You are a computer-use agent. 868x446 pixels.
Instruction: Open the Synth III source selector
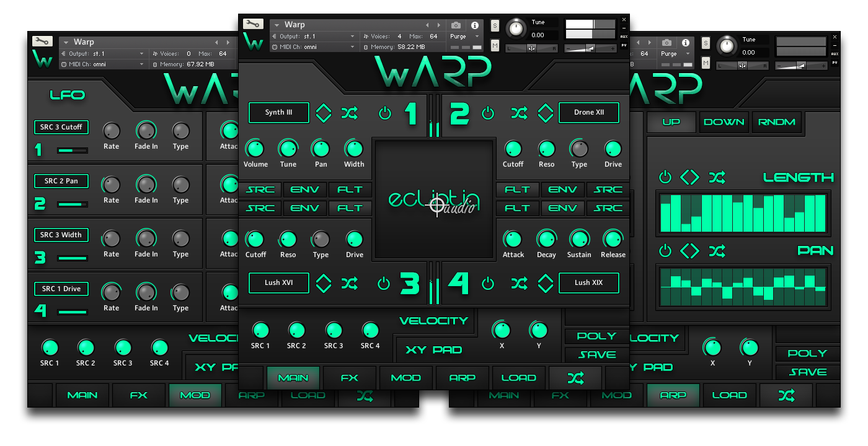pos(279,113)
